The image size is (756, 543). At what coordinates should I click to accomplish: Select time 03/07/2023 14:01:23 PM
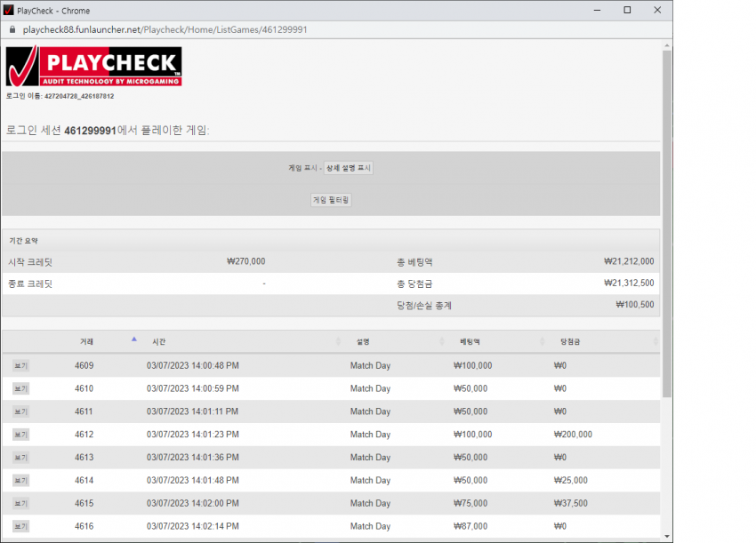[x=193, y=435]
